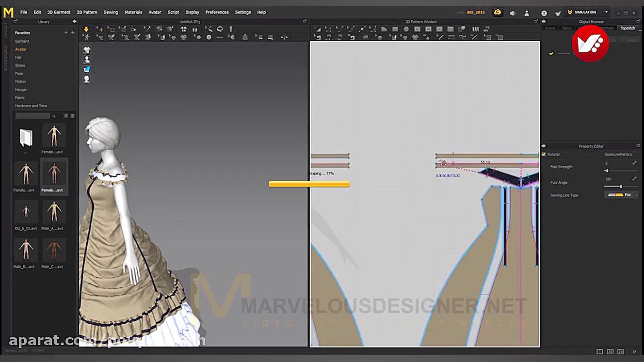The width and height of the screenshot is (644, 362).
Task: Open the Motion library category
Action: (20, 81)
